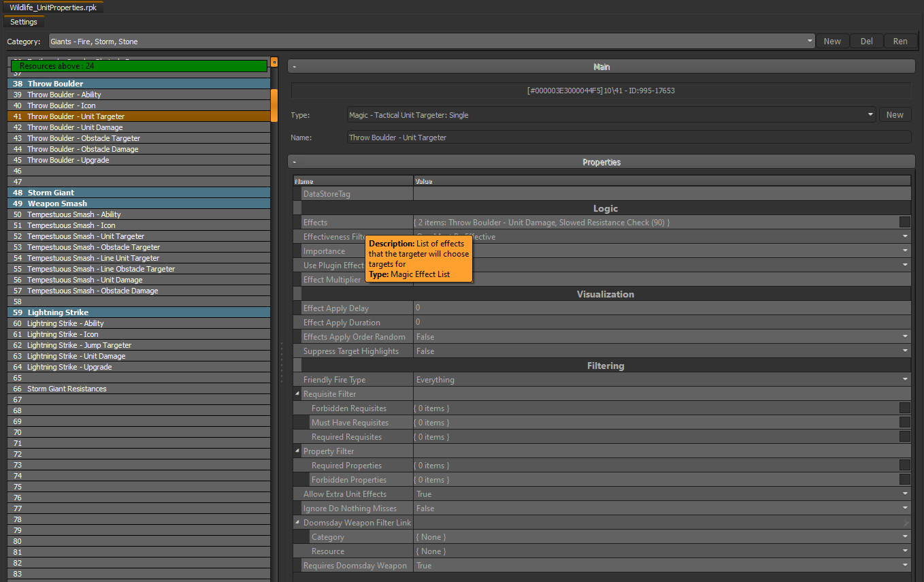Select Tempestuous Smash - Icon row
This screenshot has height=582, width=924.
click(139, 225)
